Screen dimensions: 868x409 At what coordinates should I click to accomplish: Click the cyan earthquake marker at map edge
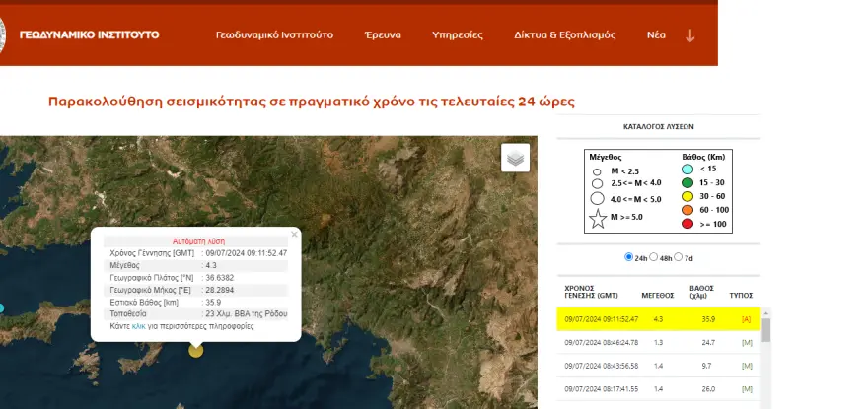pos(2,308)
